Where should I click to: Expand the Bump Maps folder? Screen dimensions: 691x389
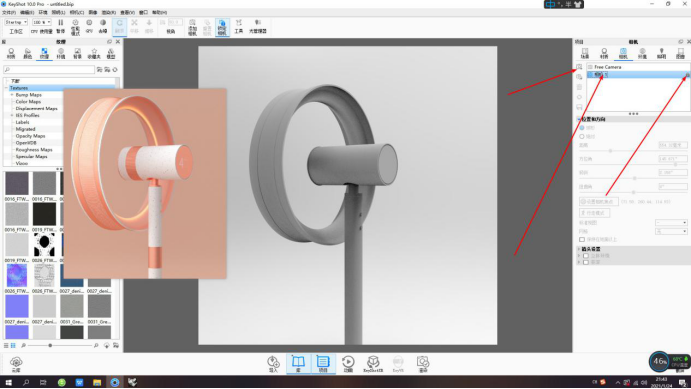(12, 95)
